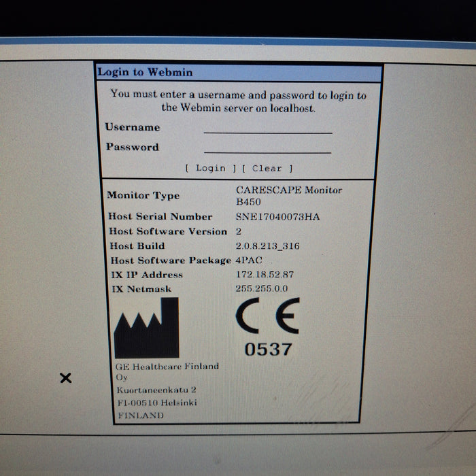
Task: Select the 'Password' label
Action: [133, 147]
